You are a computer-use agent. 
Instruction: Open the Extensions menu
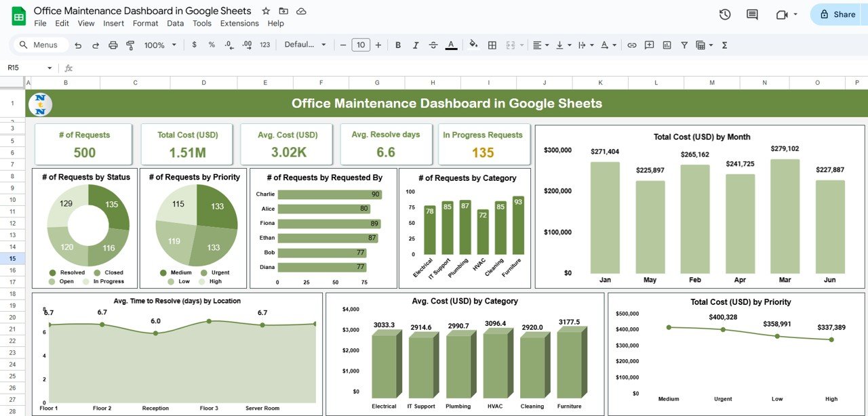(239, 22)
